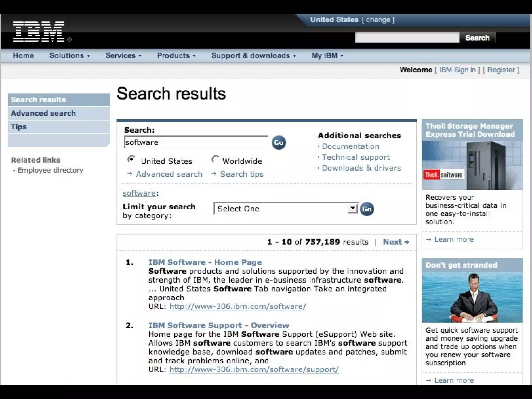The width and height of the screenshot is (532, 399).
Task: Select the United States radio button
Action: tap(131, 159)
